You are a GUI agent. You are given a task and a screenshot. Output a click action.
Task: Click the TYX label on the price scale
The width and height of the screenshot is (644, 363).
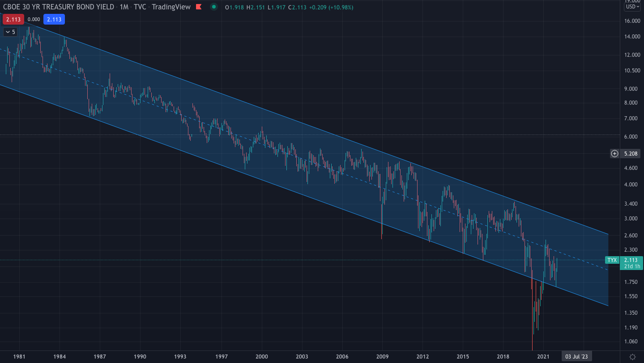coord(611,260)
